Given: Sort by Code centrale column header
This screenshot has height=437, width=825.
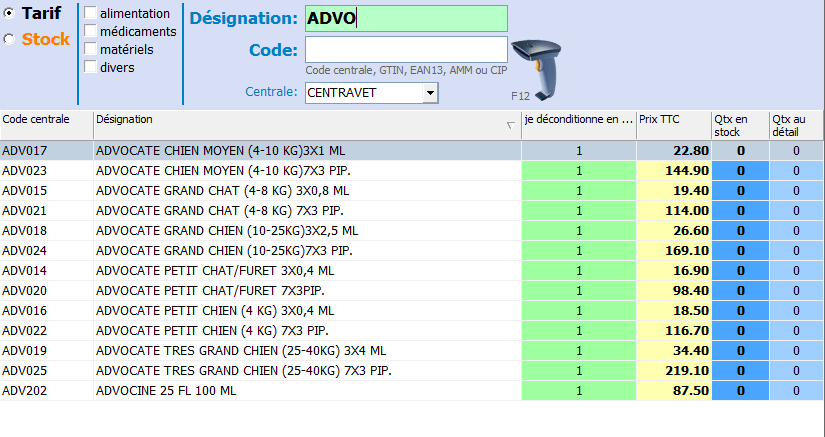Looking at the screenshot, I should coord(47,125).
